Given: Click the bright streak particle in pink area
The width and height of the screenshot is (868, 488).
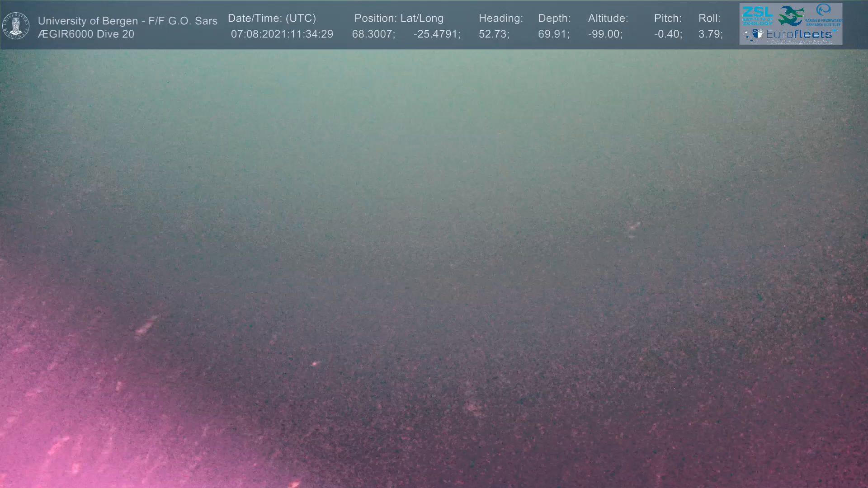Looking at the screenshot, I should (x=145, y=328).
